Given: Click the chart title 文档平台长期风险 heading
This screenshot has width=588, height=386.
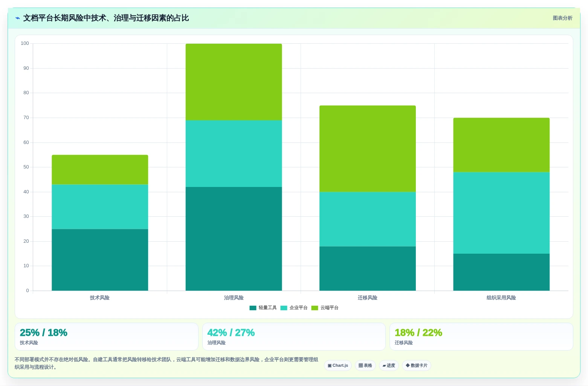Looking at the screenshot, I should pyautogui.click(x=106, y=18).
